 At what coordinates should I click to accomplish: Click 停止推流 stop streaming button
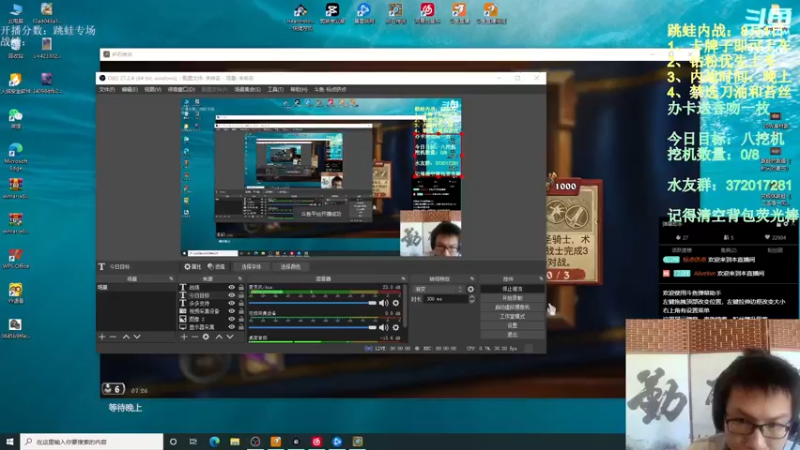[x=512, y=289]
